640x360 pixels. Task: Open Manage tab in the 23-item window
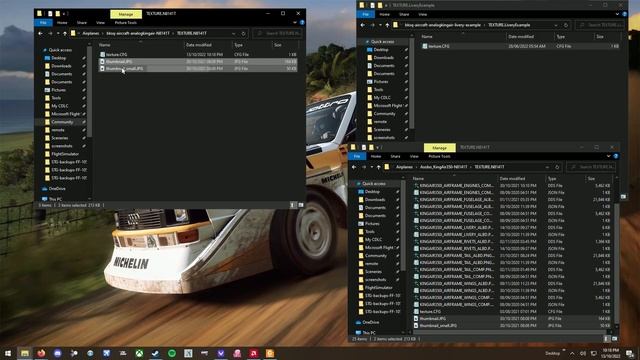coord(440,148)
